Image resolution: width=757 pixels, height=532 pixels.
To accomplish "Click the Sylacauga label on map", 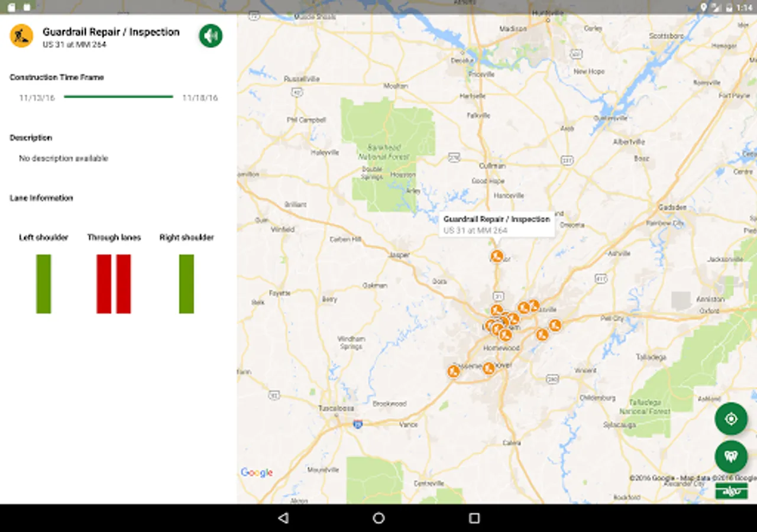I will pyautogui.click(x=619, y=425).
